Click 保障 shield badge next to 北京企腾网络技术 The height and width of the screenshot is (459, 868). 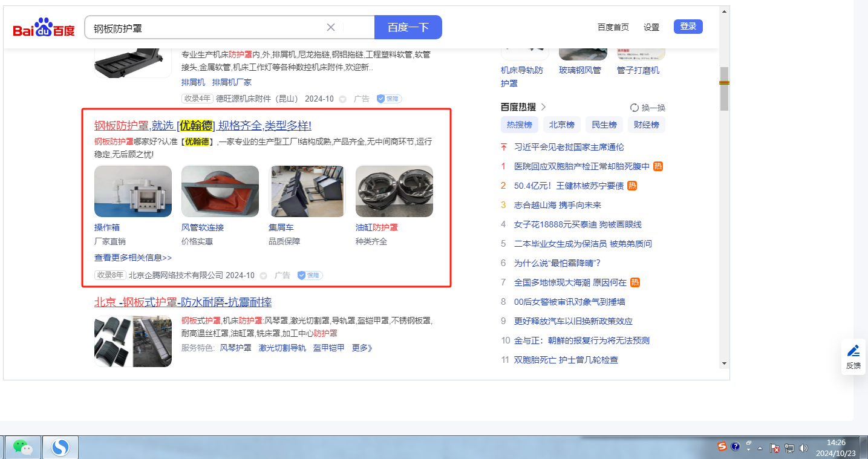[x=310, y=275]
